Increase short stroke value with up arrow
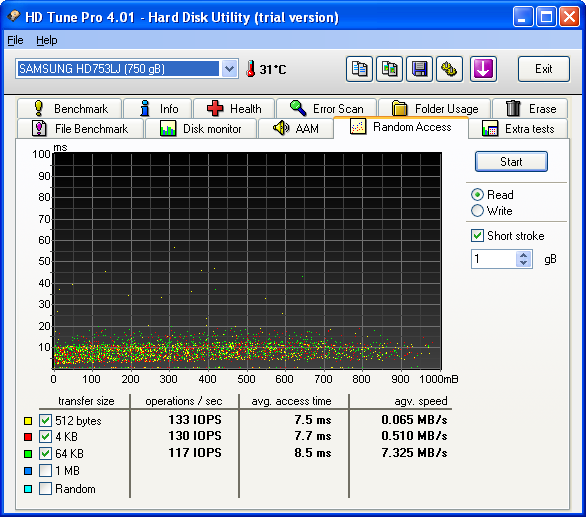The height and width of the screenshot is (517, 586). click(524, 255)
